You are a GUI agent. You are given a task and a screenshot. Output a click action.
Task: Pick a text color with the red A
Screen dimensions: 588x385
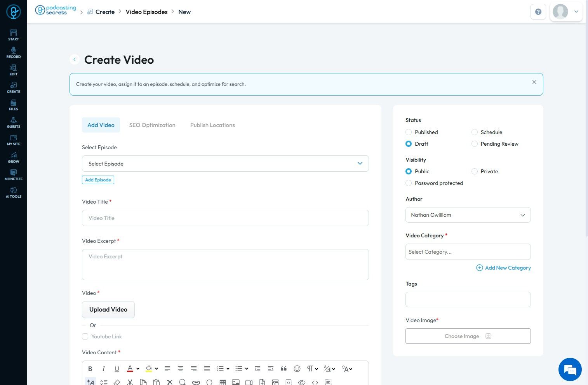point(130,369)
